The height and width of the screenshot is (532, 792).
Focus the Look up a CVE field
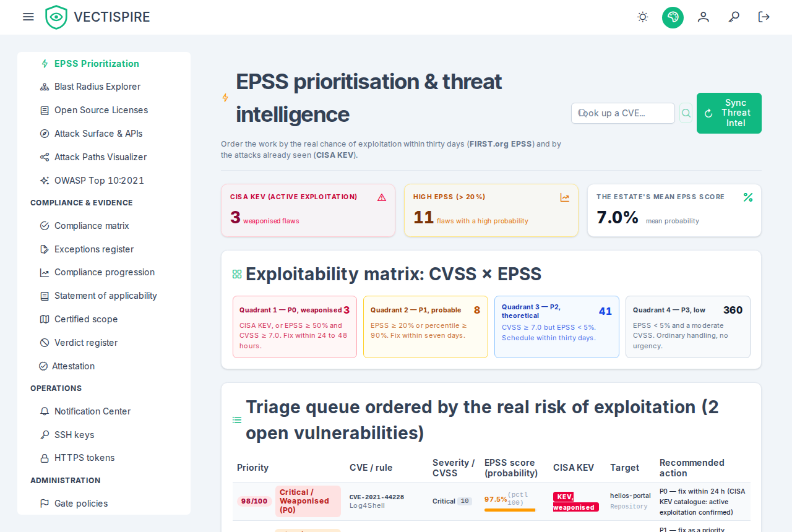coord(623,113)
